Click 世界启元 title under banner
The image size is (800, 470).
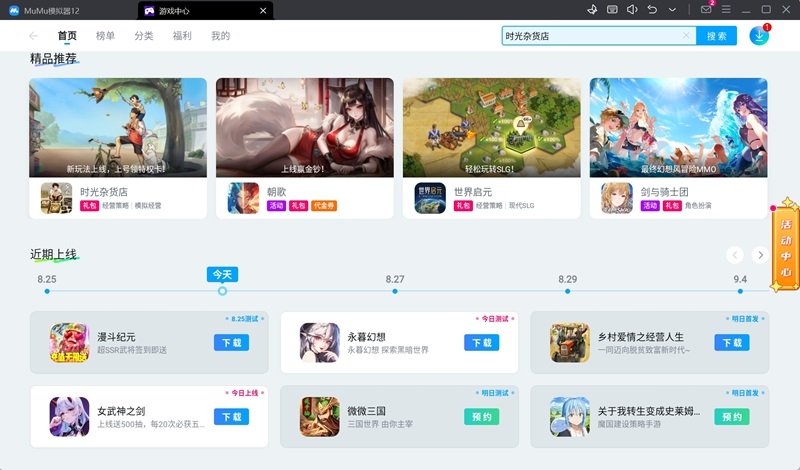click(473, 192)
